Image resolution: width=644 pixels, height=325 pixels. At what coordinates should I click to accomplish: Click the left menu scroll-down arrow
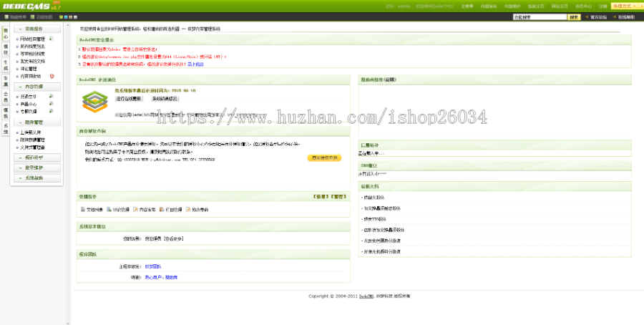coord(68,322)
